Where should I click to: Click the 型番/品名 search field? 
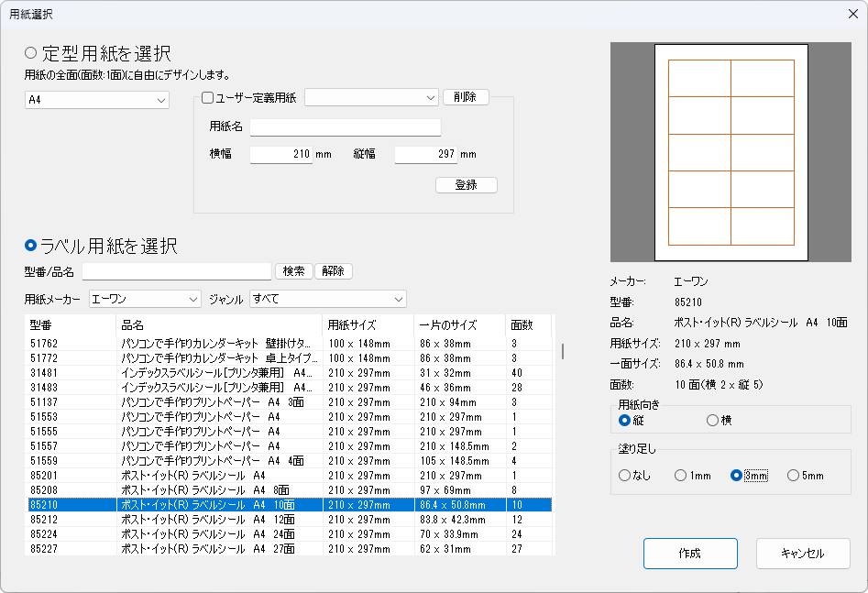177,271
